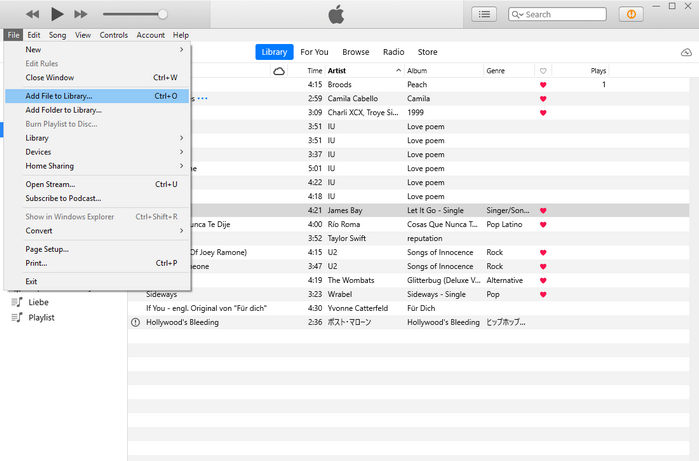This screenshot has width=699, height=461.
Task: Adjust the volume slider knob
Action: [x=163, y=14]
